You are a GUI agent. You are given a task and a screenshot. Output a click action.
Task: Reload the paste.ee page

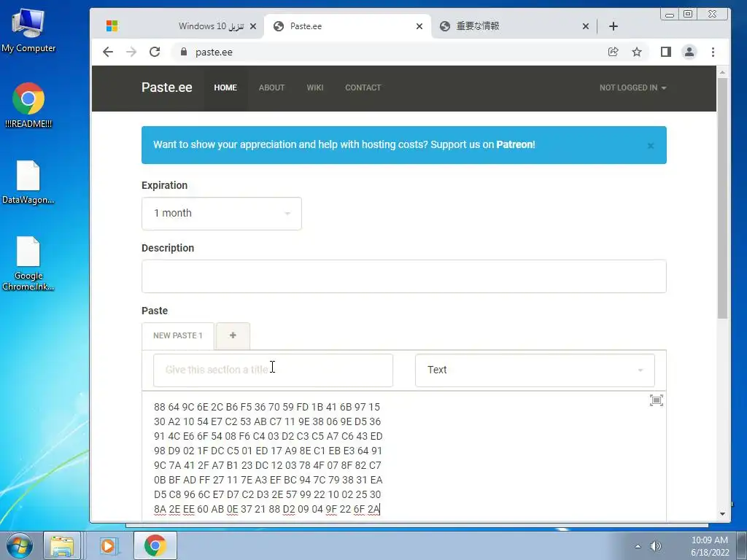[155, 52]
